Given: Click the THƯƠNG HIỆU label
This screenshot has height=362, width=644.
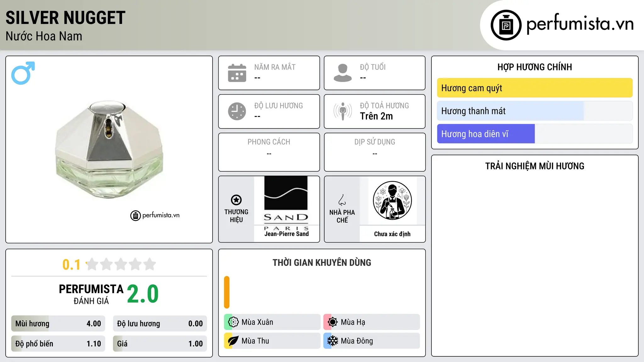Looking at the screenshot, I should click(236, 216).
